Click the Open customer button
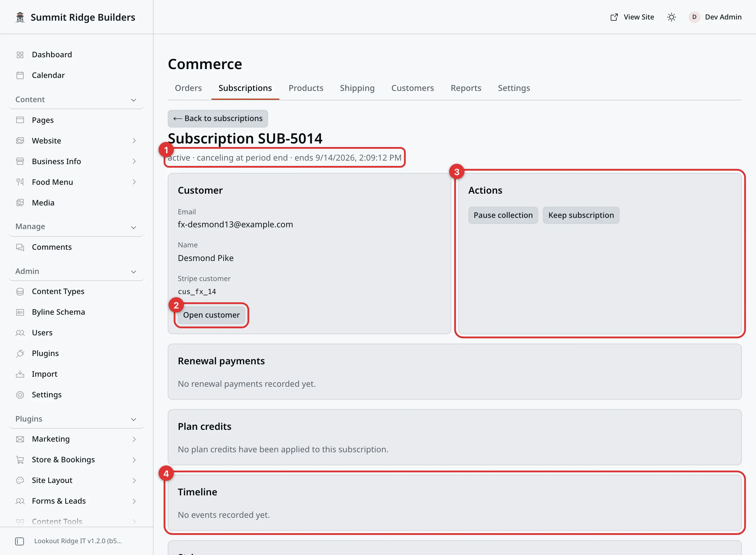Screen dimensions: 756x555 coord(211,315)
